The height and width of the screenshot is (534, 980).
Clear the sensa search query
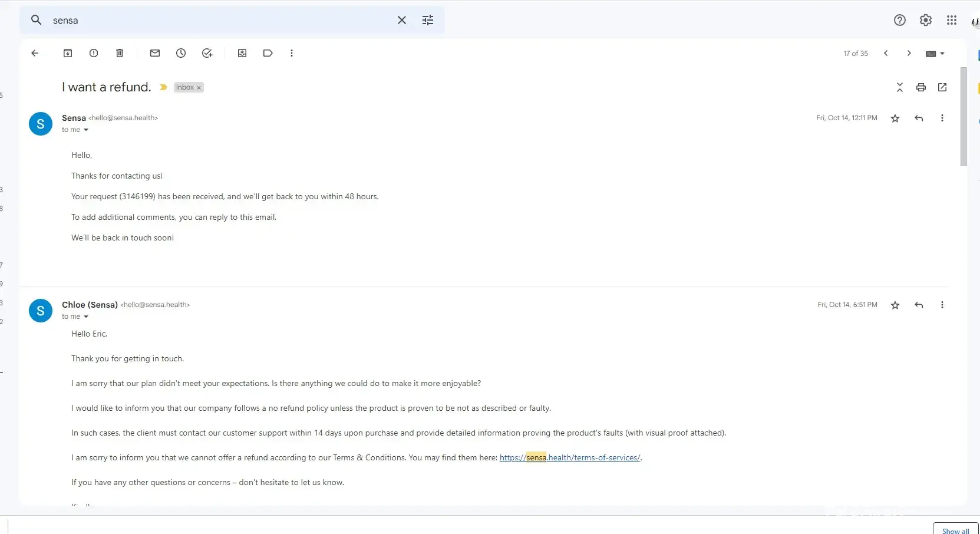402,20
